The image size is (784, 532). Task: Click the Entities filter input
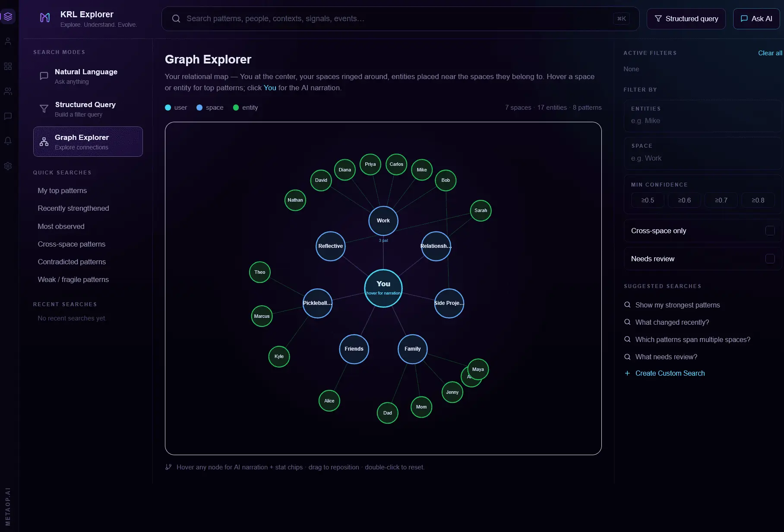(703, 116)
